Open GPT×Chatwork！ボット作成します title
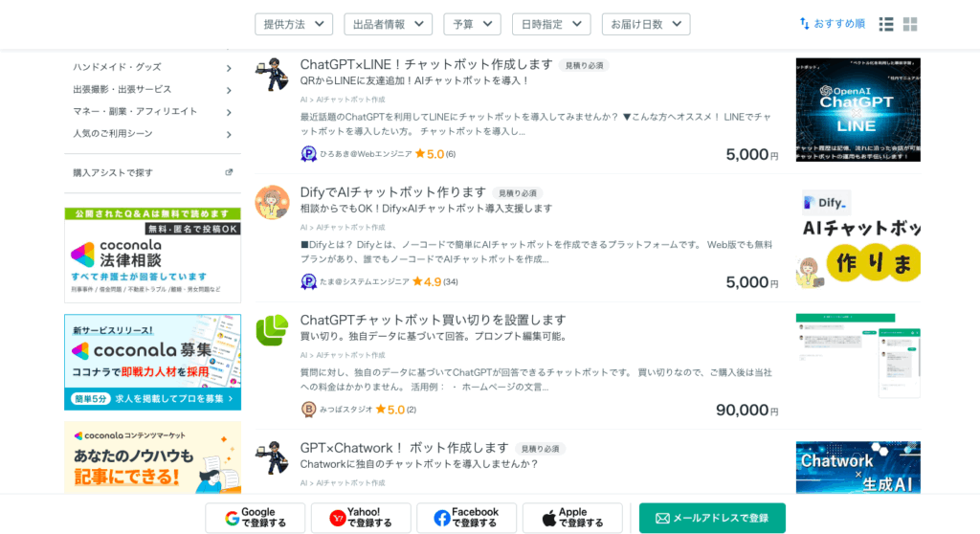Viewport: 980px width, 534px height. [405, 448]
